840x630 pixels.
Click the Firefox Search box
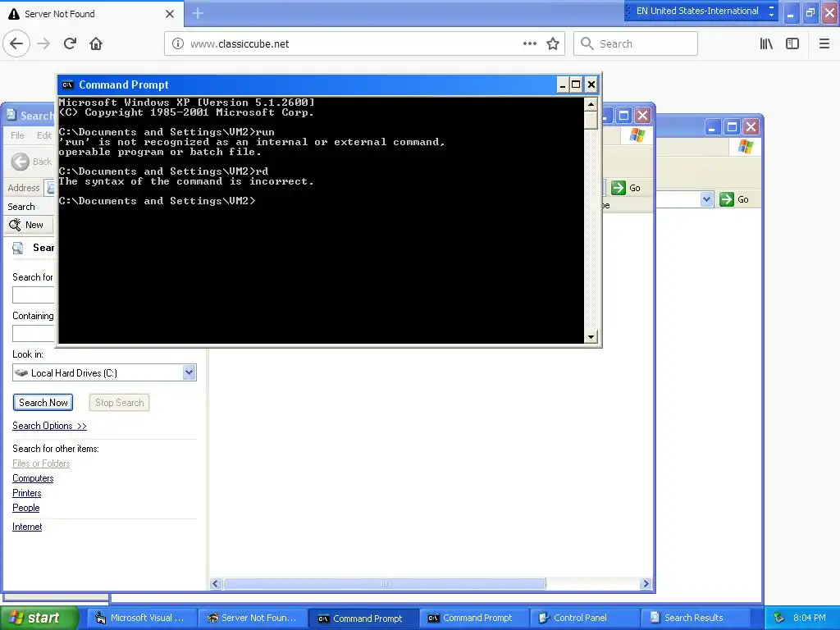point(636,44)
